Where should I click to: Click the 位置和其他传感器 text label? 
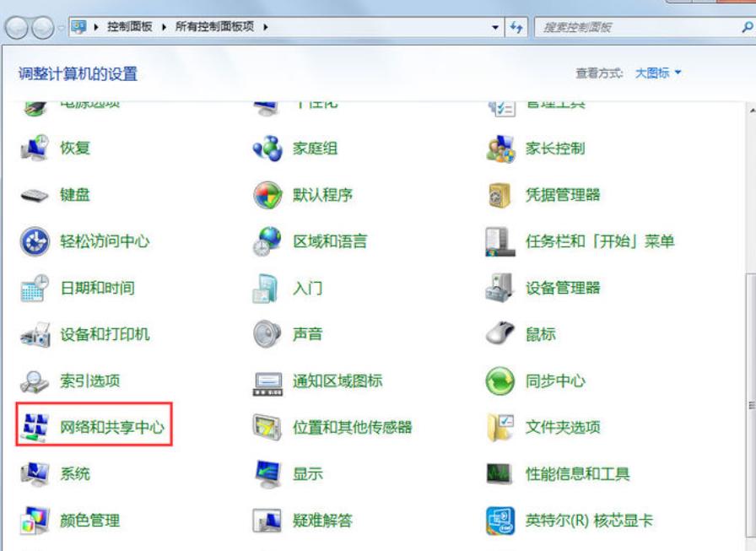(x=353, y=427)
